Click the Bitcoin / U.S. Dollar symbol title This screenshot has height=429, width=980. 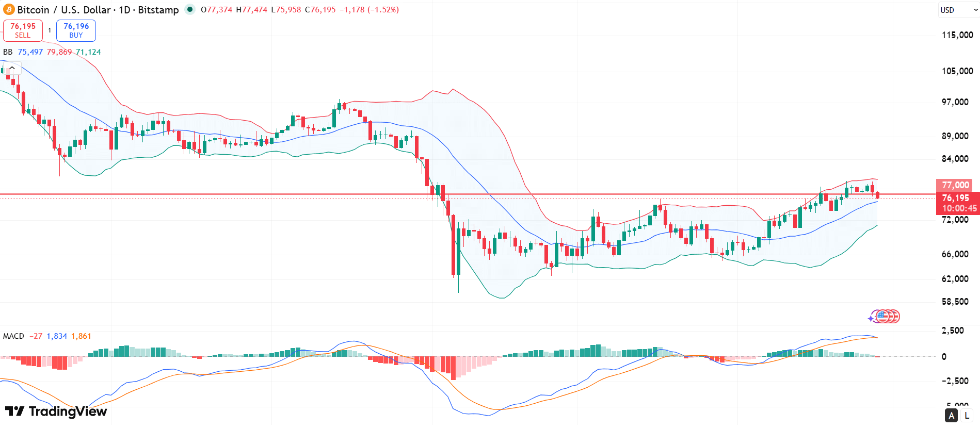64,10
